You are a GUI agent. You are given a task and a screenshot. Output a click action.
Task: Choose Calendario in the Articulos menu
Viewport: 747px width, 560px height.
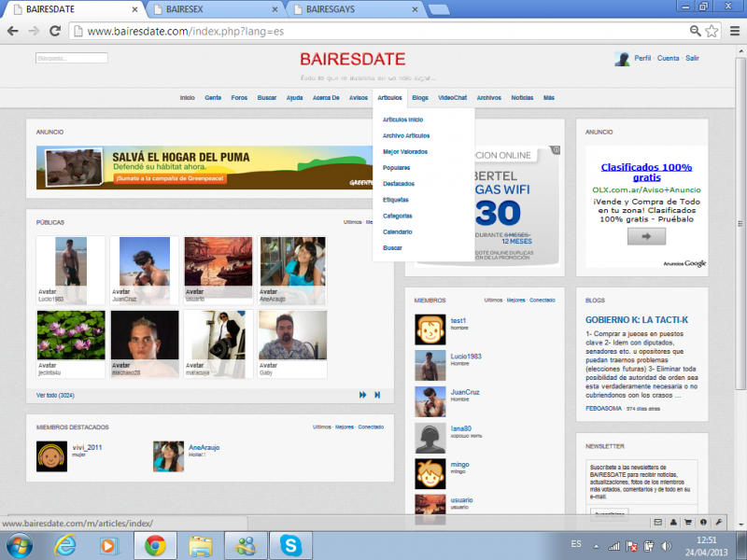coord(398,231)
